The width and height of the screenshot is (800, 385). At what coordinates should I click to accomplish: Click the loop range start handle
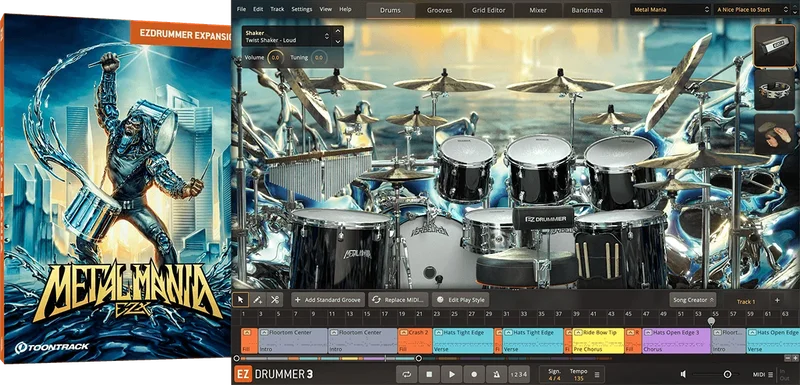236,358
